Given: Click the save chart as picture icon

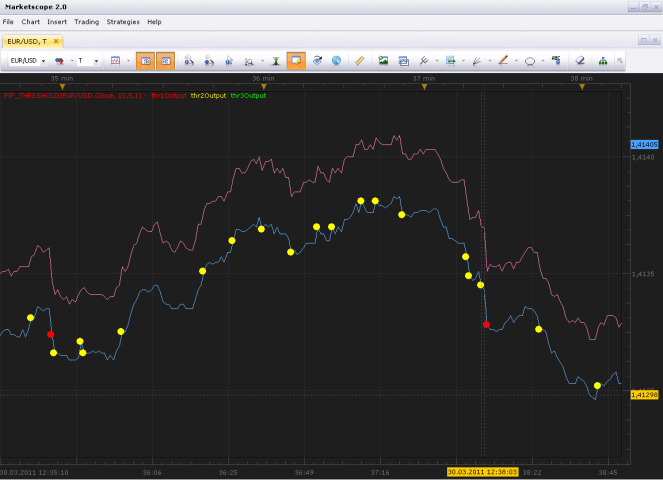Looking at the screenshot, I should pos(383,61).
